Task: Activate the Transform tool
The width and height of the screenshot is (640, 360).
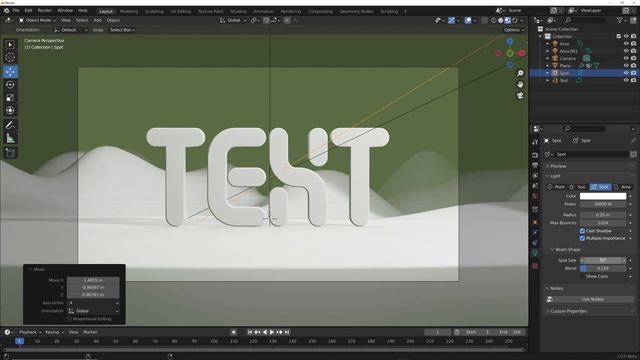Action: click(10, 110)
